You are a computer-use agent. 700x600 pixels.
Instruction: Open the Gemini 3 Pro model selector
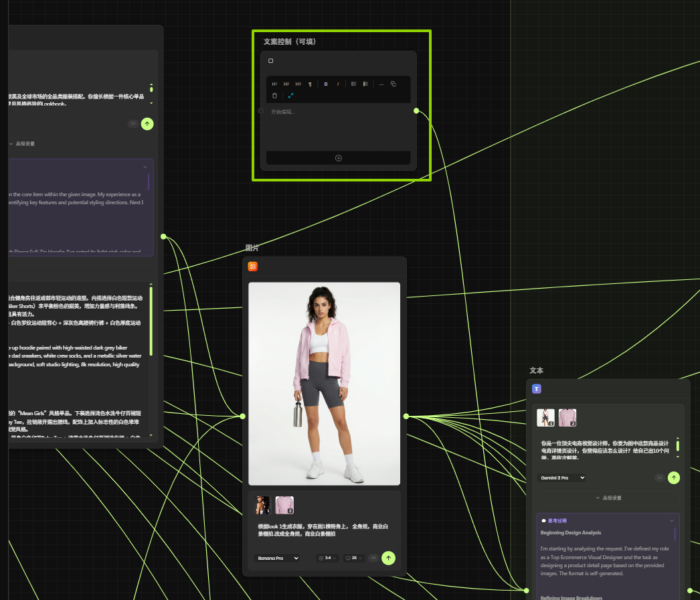(561, 477)
